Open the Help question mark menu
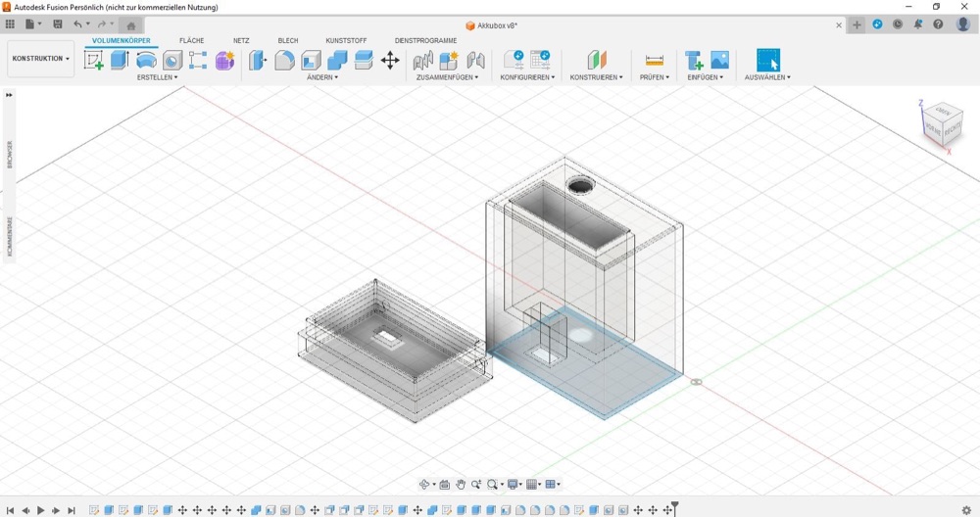 pos(938,24)
